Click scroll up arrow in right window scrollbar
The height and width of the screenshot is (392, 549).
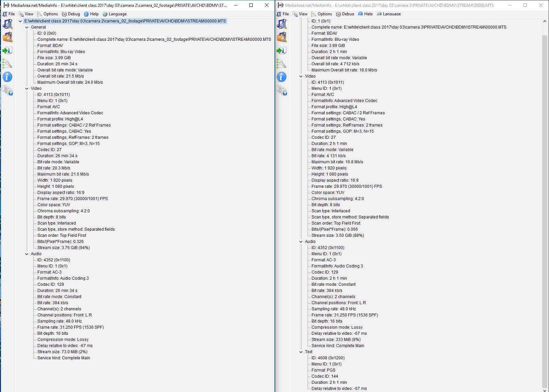click(x=545, y=21)
